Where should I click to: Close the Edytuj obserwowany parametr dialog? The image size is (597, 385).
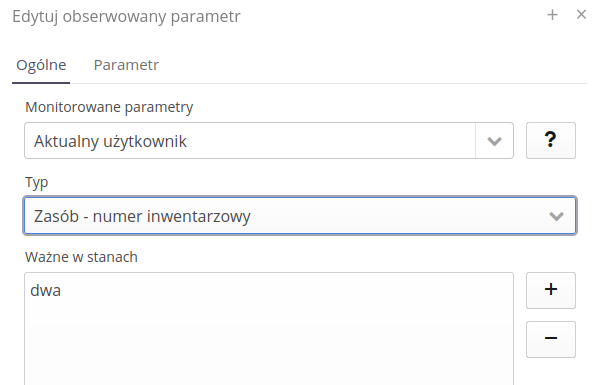coord(581,15)
